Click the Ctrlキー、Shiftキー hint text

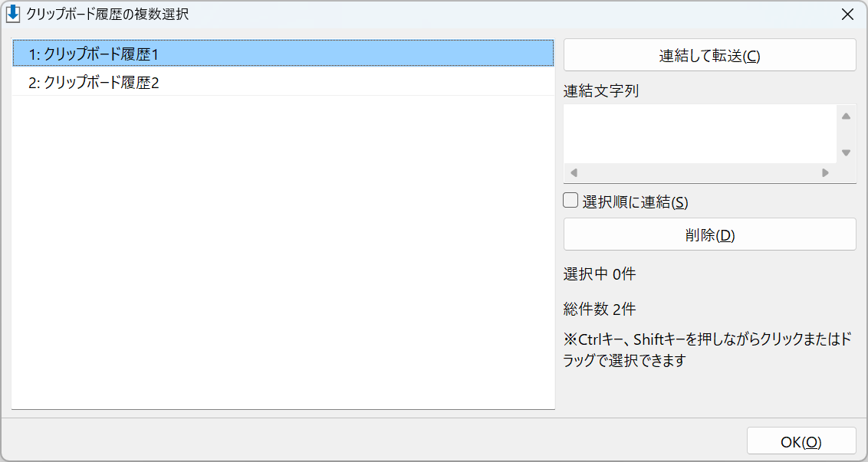point(709,349)
